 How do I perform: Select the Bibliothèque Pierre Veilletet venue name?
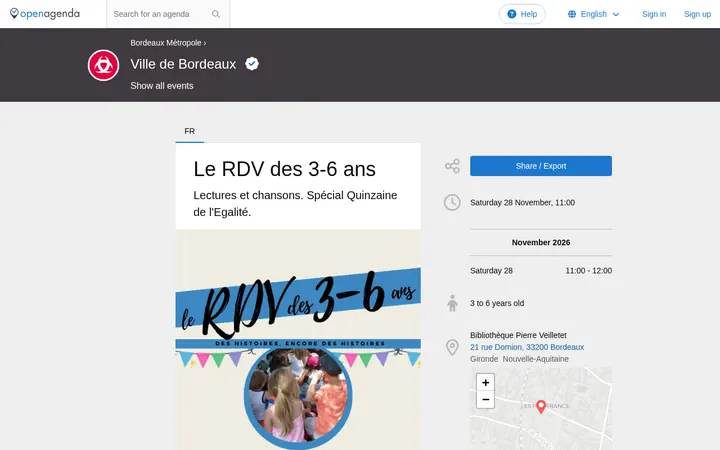point(518,335)
